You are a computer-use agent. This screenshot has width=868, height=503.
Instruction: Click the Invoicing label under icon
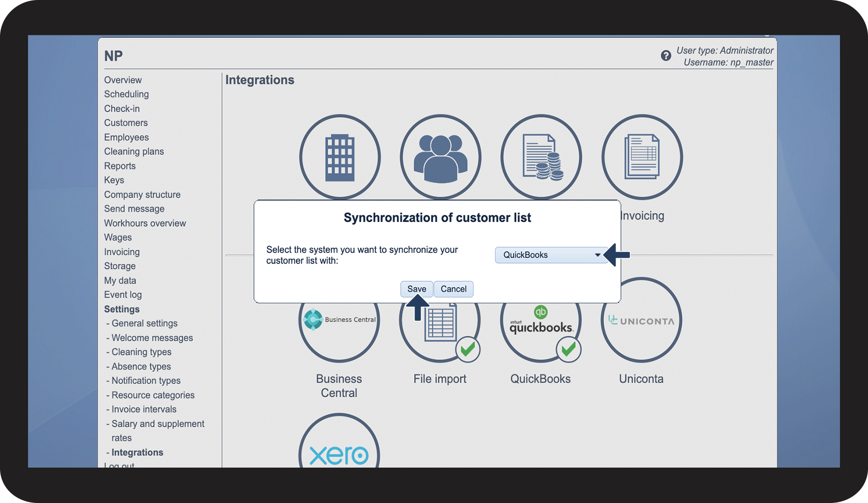pos(643,216)
